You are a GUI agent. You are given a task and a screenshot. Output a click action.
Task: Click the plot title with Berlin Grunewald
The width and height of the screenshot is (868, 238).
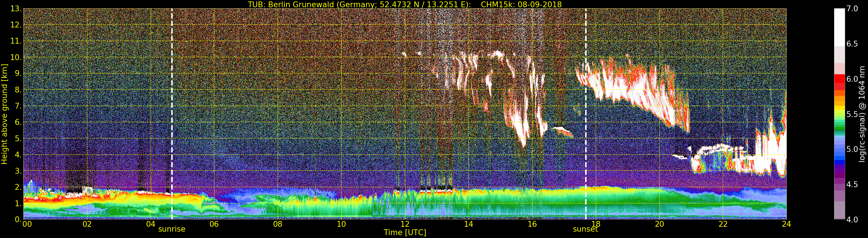[x=404, y=4]
